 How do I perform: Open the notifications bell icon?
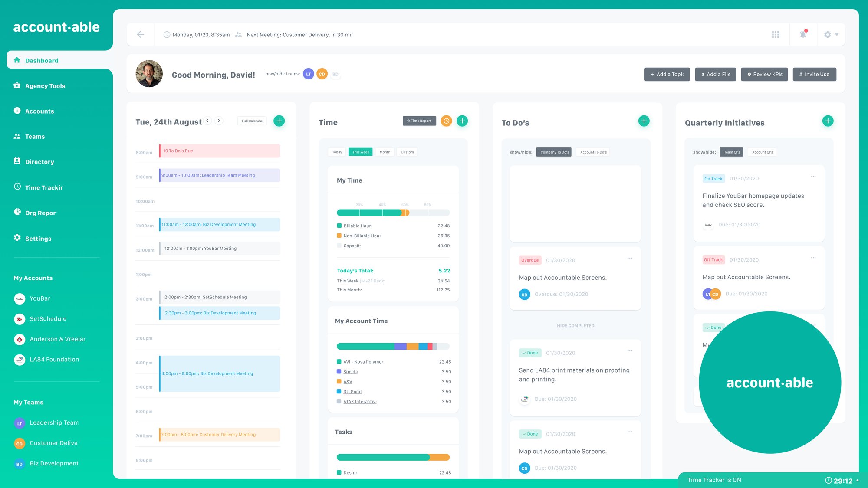click(x=803, y=34)
